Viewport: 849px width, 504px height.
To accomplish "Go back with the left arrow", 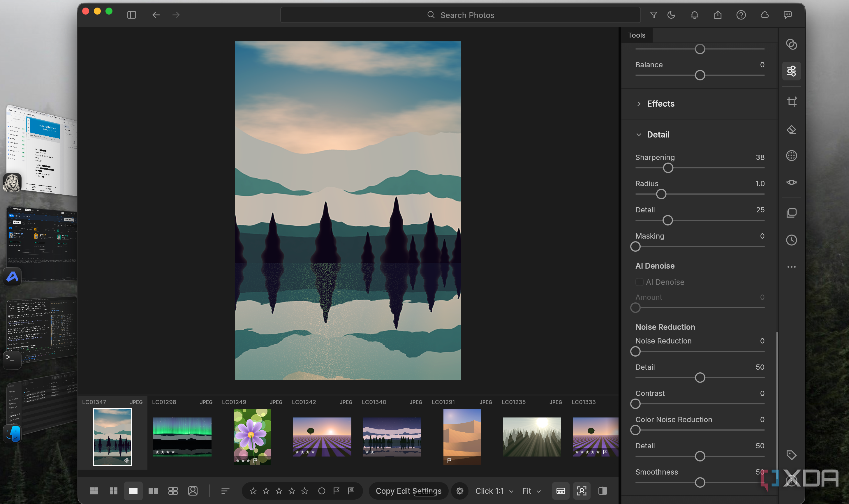I will click(x=156, y=15).
